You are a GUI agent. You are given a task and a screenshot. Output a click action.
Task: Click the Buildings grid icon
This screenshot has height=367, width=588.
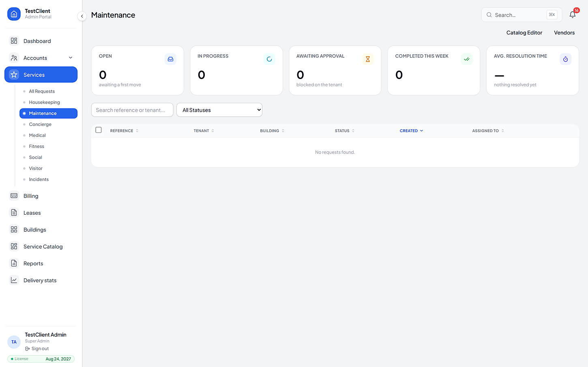point(14,230)
